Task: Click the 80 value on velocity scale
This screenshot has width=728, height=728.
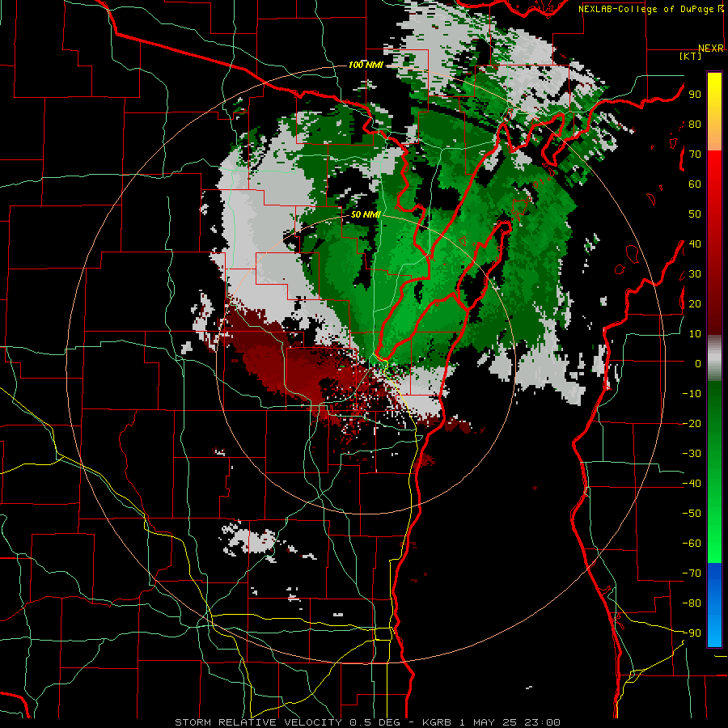Action: click(695, 125)
